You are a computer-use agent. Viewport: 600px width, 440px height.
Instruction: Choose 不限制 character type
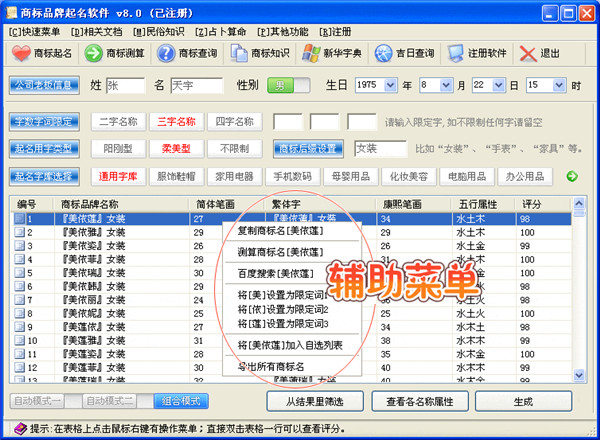pyautogui.click(x=235, y=148)
